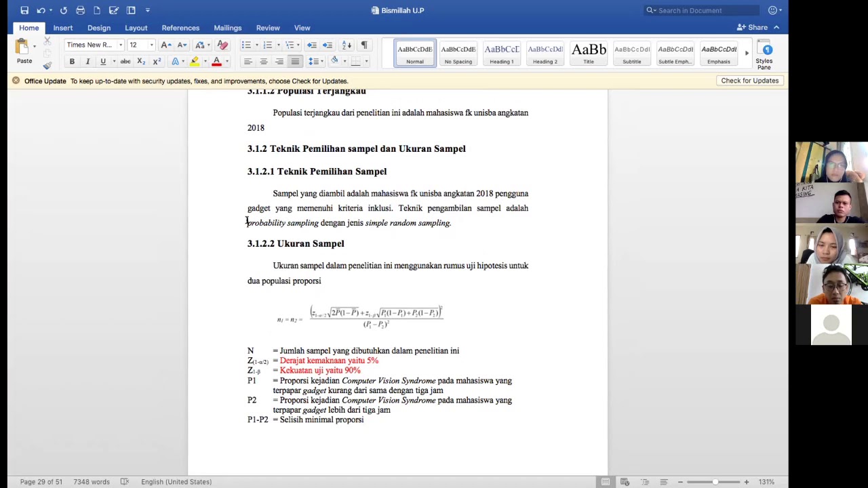Open the Design tab
The image size is (868, 488).
pyautogui.click(x=99, y=28)
